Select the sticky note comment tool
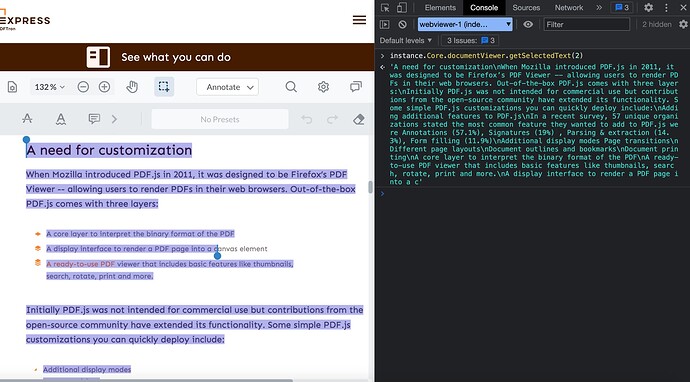The image size is (690, 382). [x=94, y=119]
